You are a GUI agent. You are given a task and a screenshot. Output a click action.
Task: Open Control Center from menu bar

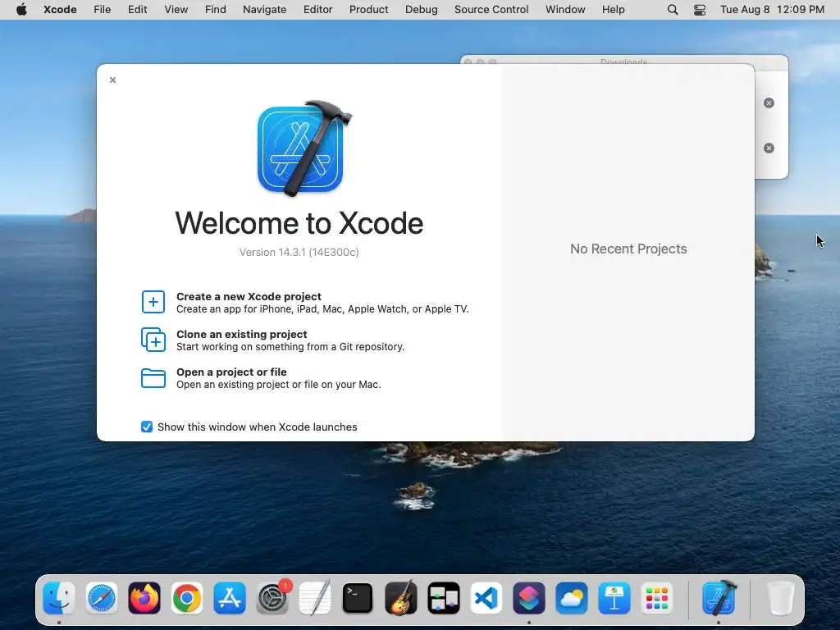(x=699, y=10)
